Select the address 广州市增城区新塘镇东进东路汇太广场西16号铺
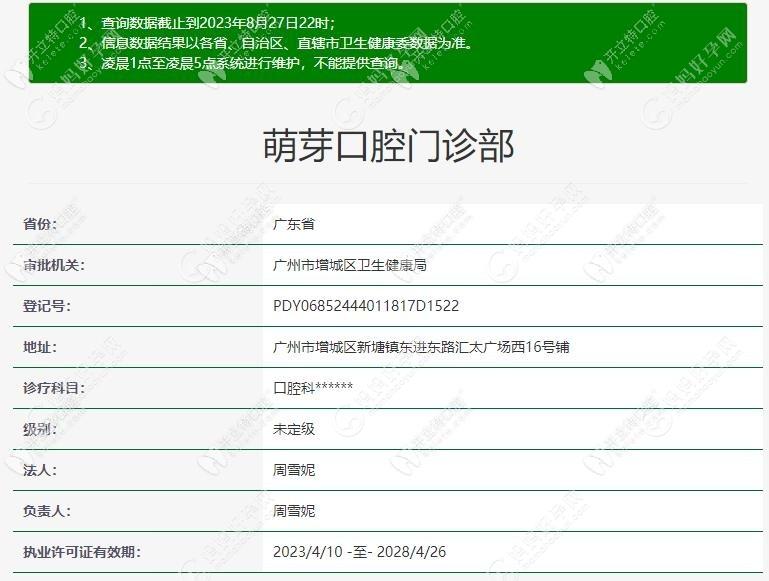Image resolution: width=769 pixels, height=581 pixels. tap(421, 347)
